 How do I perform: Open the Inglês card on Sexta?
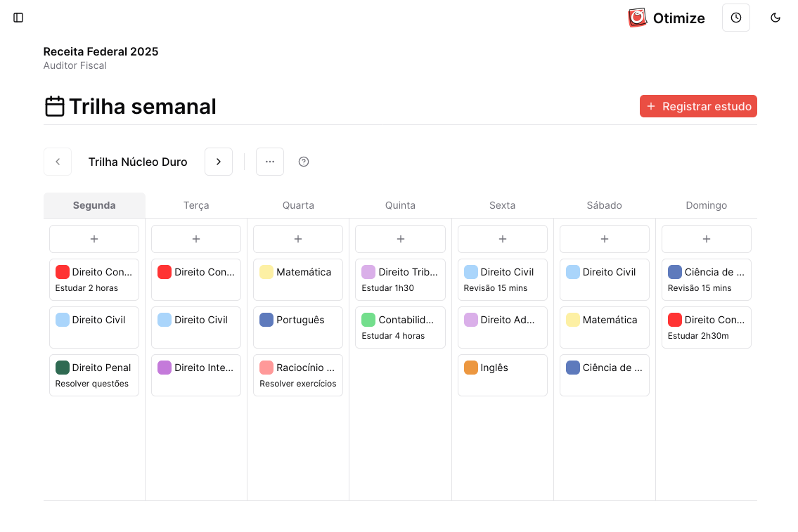[x=502, y=375]
